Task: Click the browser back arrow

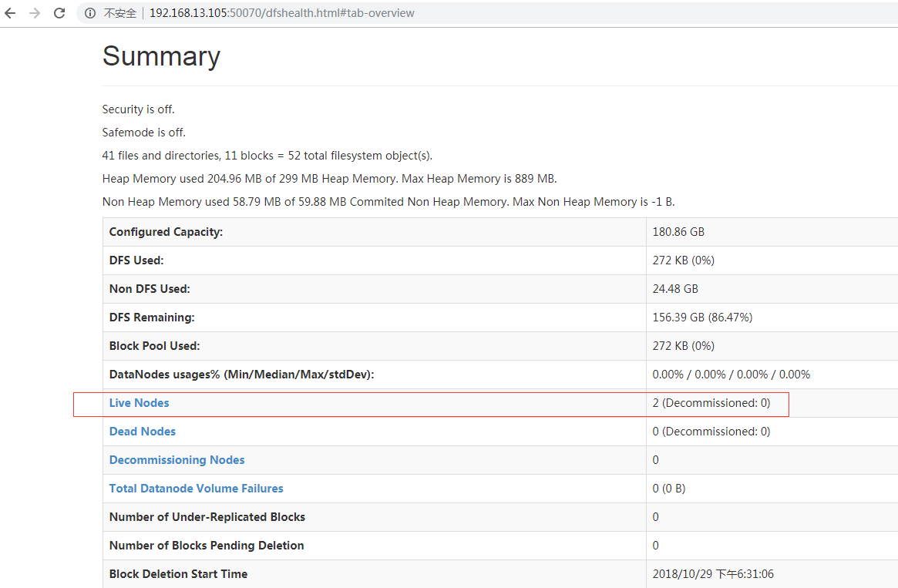Action: click(10, 13)
